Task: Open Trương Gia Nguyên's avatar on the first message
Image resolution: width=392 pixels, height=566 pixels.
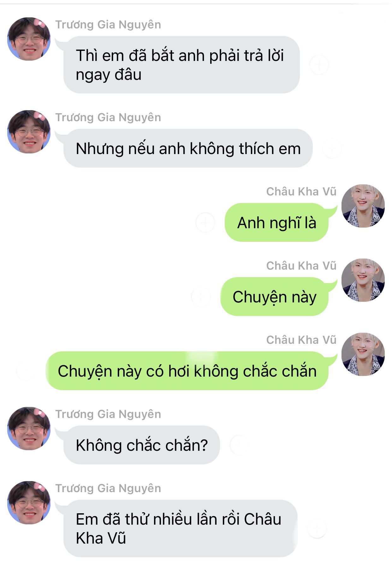Action: pos(29,39)
